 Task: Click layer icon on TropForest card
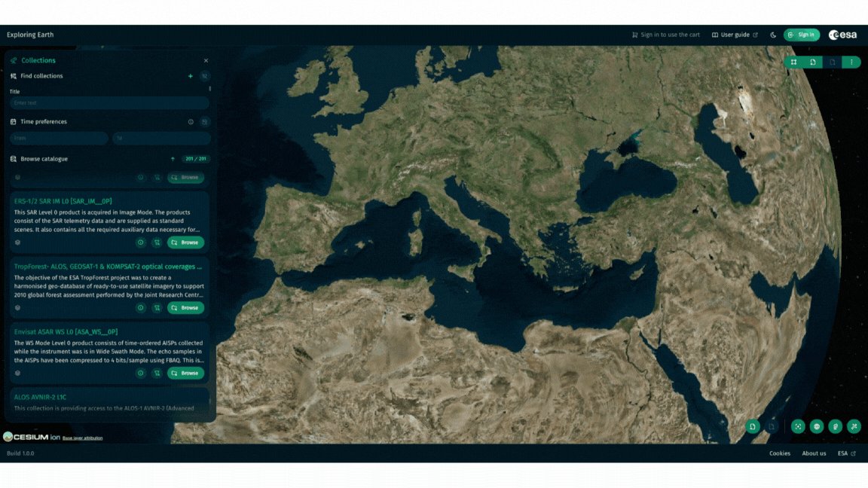click(18, 307)
